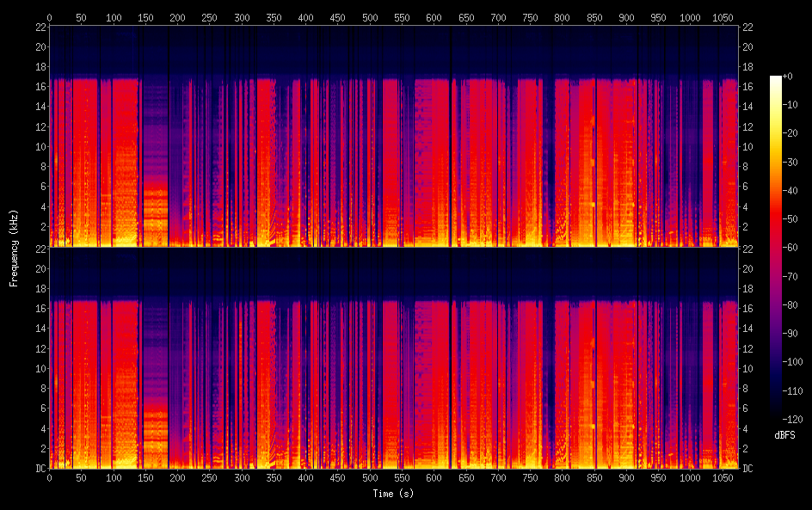Viewport: 812px width, 510px height.
Task: Click the upper channel spectrogram near 600 seconds
Action: (433, 155)
